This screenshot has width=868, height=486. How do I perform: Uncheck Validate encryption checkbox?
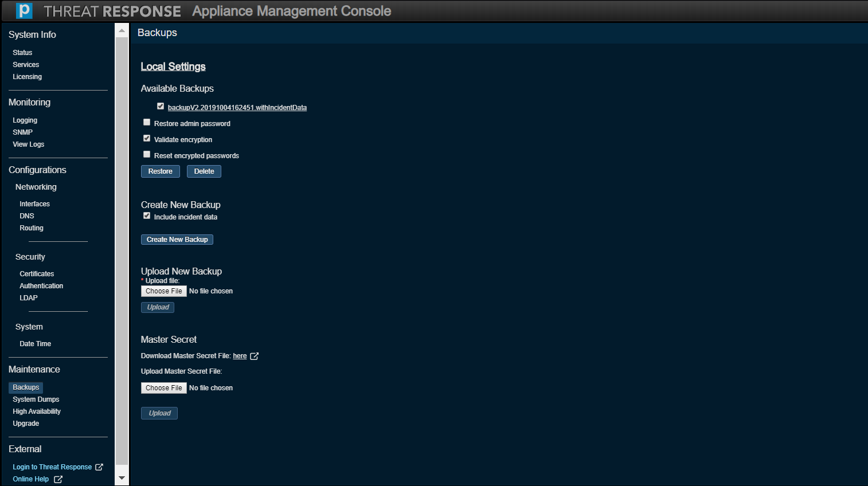[x=147, y=139]
